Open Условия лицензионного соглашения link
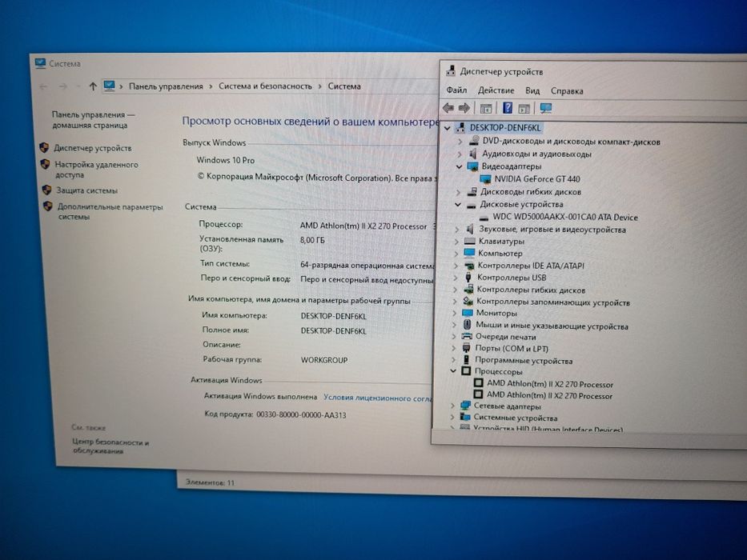The width and height of the screenshot is (747, 560). tap(378, 398)
